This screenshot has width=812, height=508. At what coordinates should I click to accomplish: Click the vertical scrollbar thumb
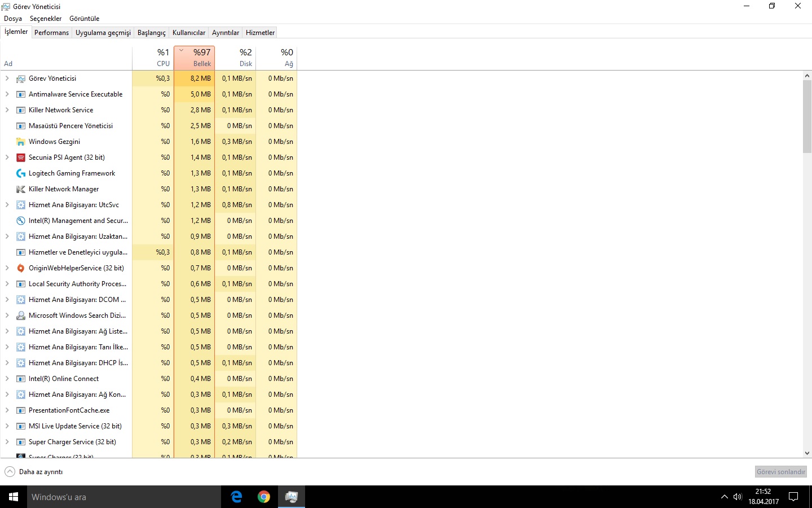(807, 117)
